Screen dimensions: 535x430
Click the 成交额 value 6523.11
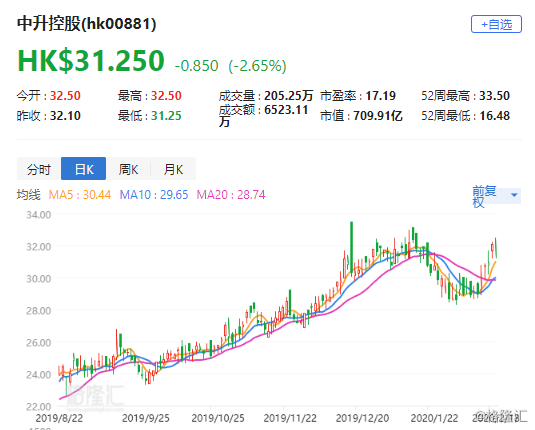point(286,110)
